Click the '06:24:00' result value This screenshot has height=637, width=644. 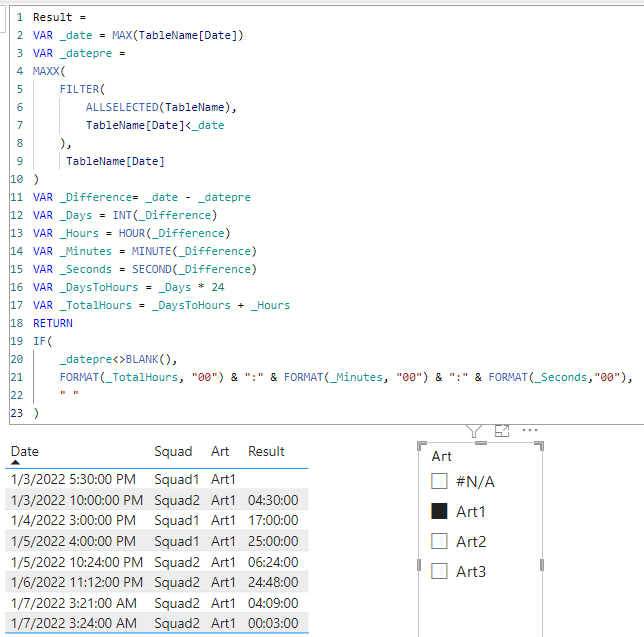(x=273, y=562)
